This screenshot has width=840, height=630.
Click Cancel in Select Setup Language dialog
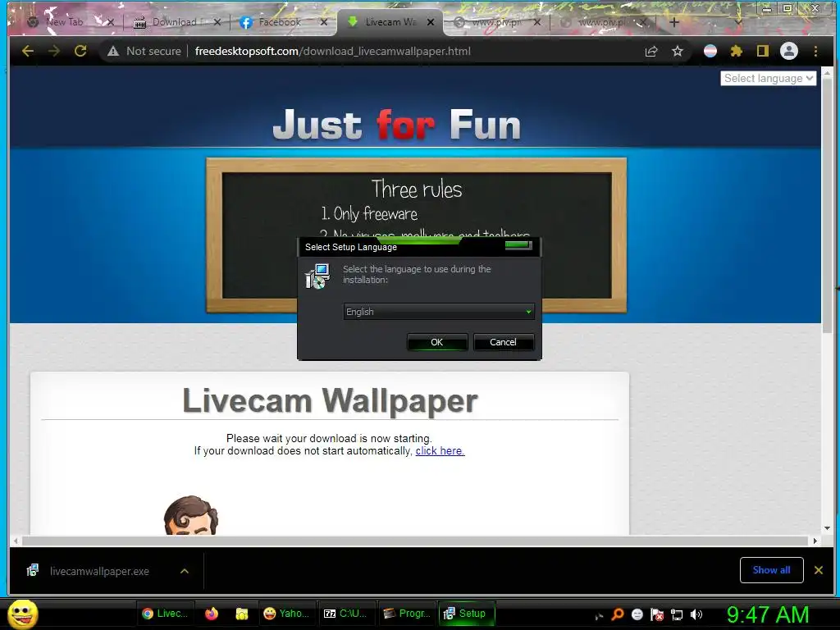[503, 342]
